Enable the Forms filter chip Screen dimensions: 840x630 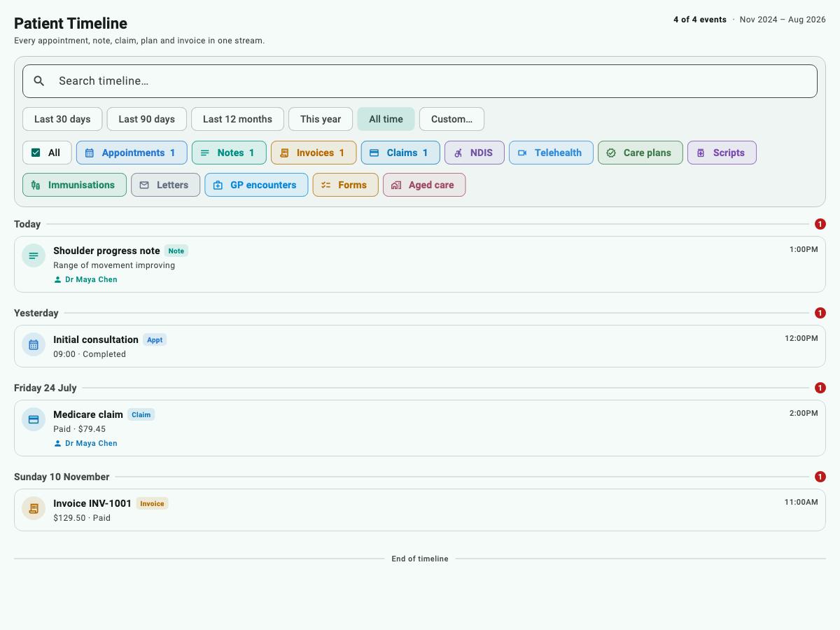(x=345, y=185)
